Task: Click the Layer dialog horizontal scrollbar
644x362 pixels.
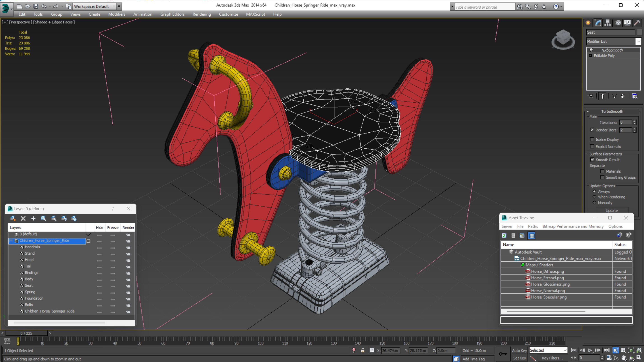Action: 59,323
